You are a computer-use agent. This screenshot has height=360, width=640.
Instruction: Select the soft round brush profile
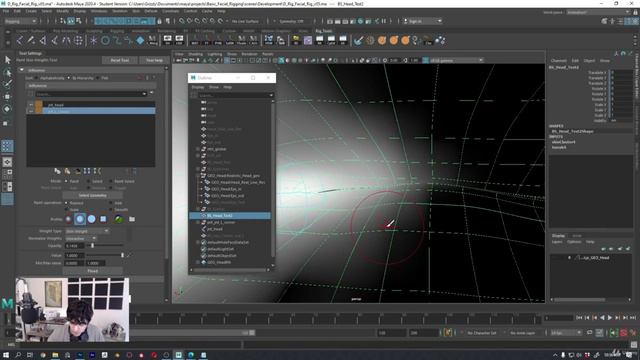(x=80, y=219)
